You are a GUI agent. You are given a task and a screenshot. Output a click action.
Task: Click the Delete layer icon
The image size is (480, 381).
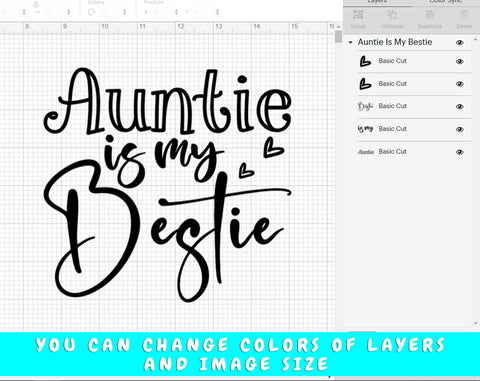click(464, 15)
